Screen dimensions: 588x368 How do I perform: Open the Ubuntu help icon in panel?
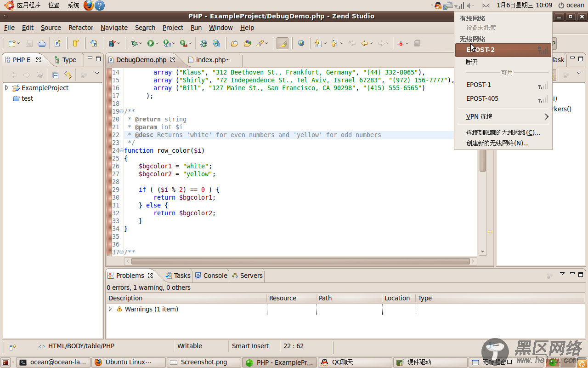[x=100, y=5]
